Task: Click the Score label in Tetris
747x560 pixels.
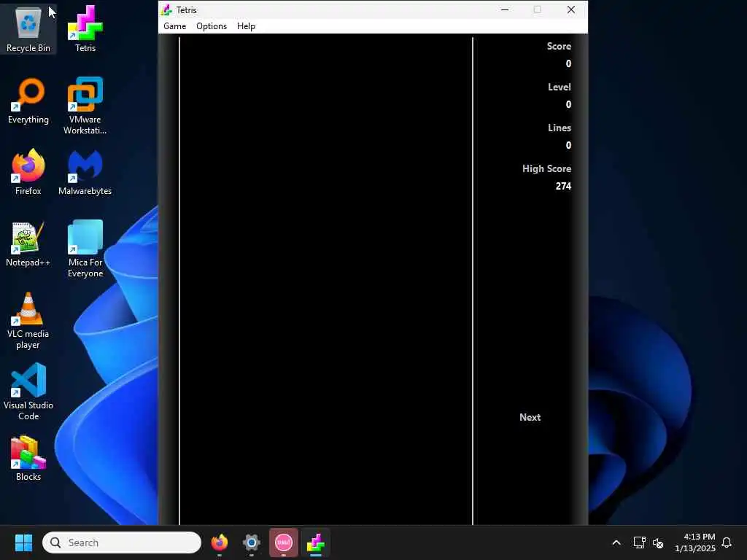Action: tap(559, 46)
